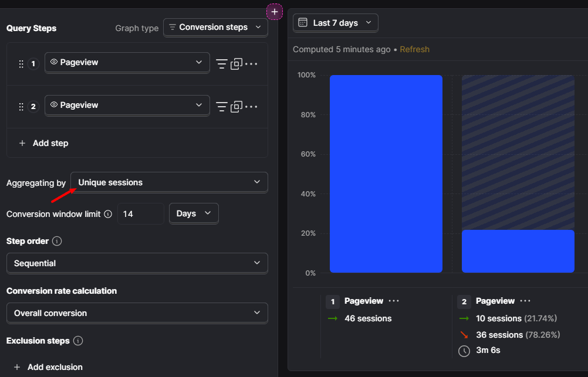Open the Last 7 days date picker
This screenshot has width=588, height=377.
pyautogui.click(x=336, y=23)
